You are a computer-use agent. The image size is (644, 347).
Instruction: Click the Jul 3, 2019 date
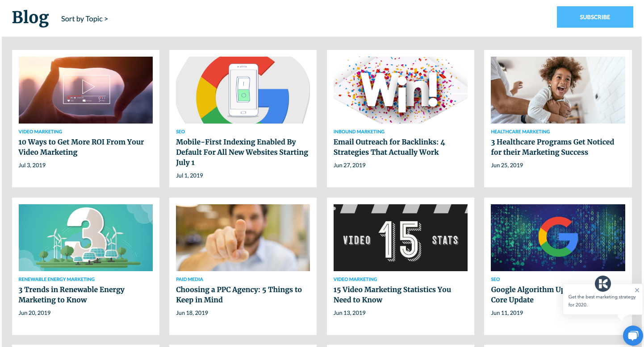click(x=32, y=165)
